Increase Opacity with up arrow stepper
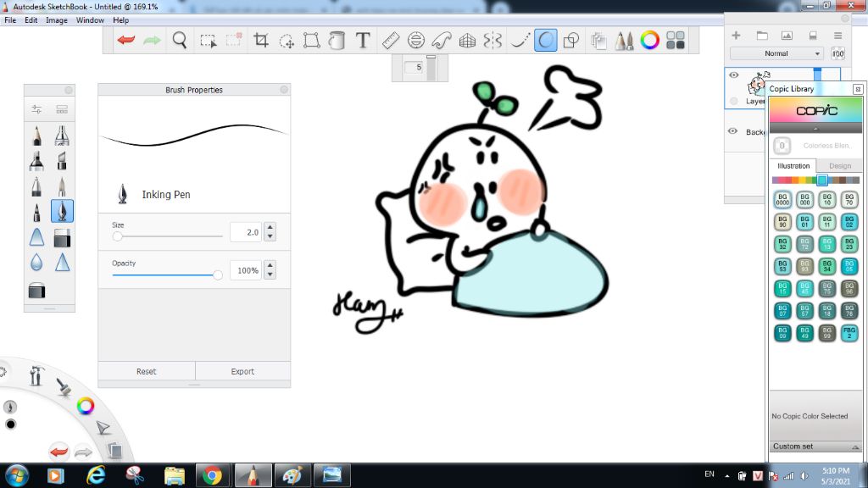868x488 pixels. pyautogui.click(x=270, y=265)
